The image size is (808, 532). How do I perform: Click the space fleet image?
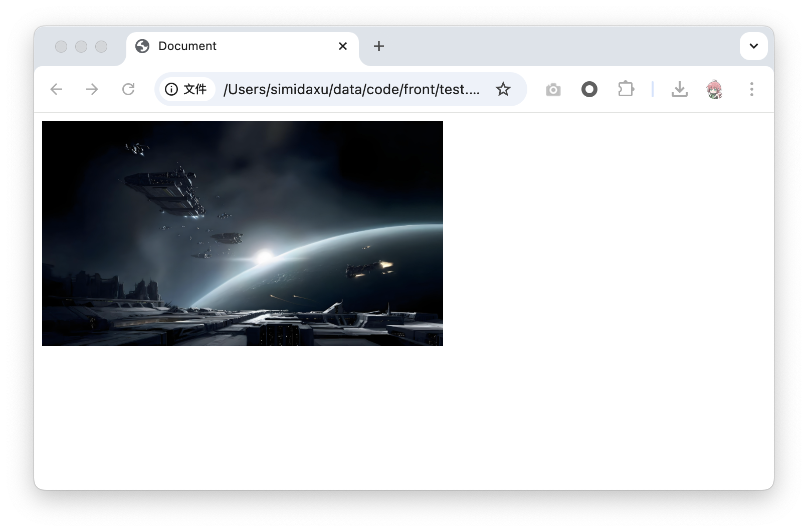coord(243,233)
